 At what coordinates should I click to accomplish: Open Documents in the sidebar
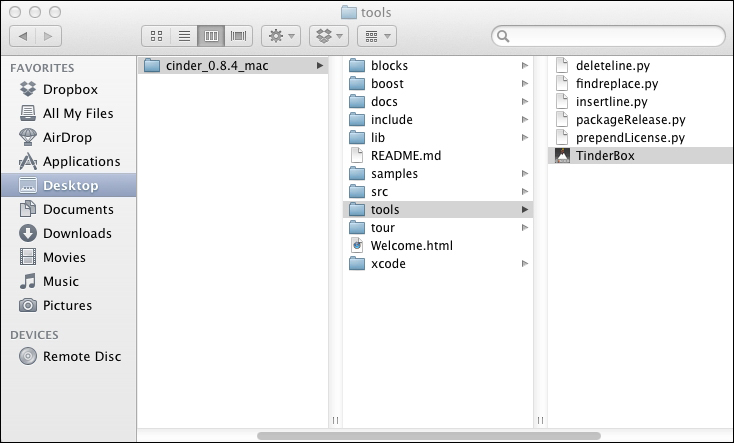coord(68,209)
